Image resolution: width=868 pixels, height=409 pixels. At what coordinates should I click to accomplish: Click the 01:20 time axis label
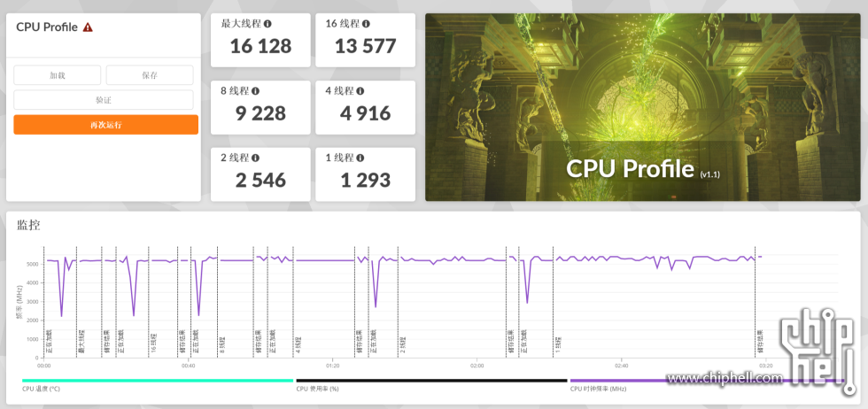pyautogui.click(x=333, y=366)
